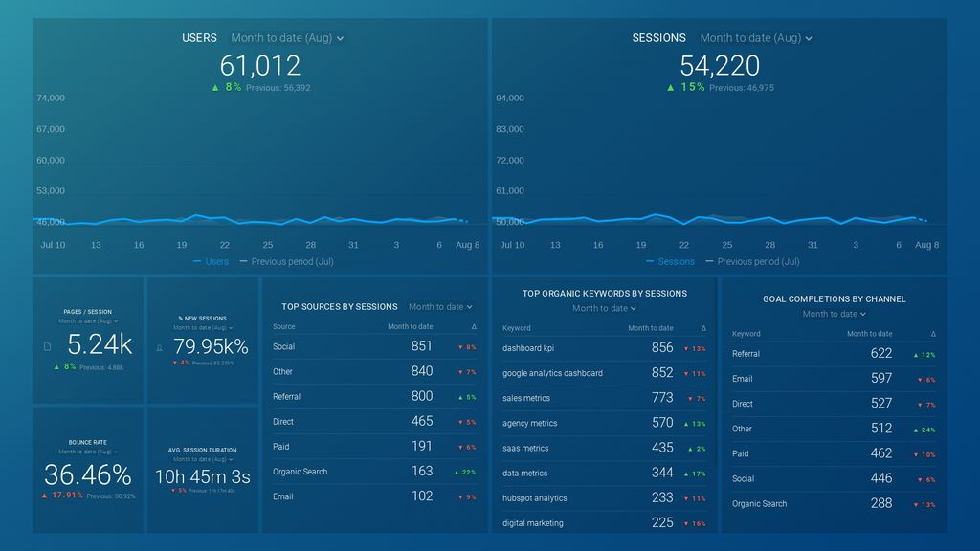
Task: Select the Paid row with 191 sessions
Action: (374, 447)
